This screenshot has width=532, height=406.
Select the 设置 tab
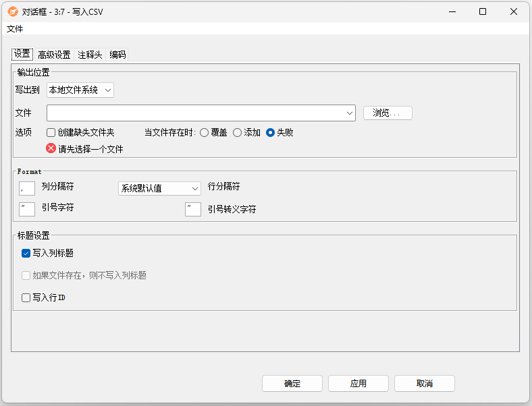[x=22, y=55]
